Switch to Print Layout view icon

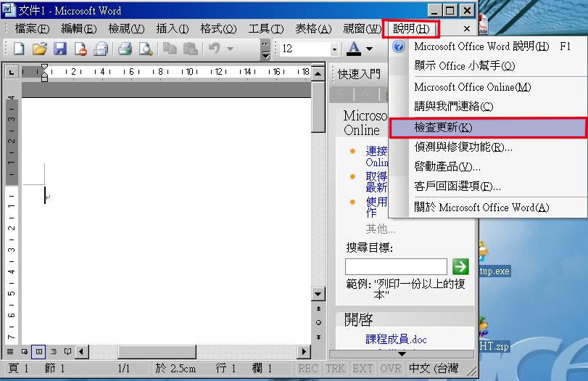click(39, 352)
